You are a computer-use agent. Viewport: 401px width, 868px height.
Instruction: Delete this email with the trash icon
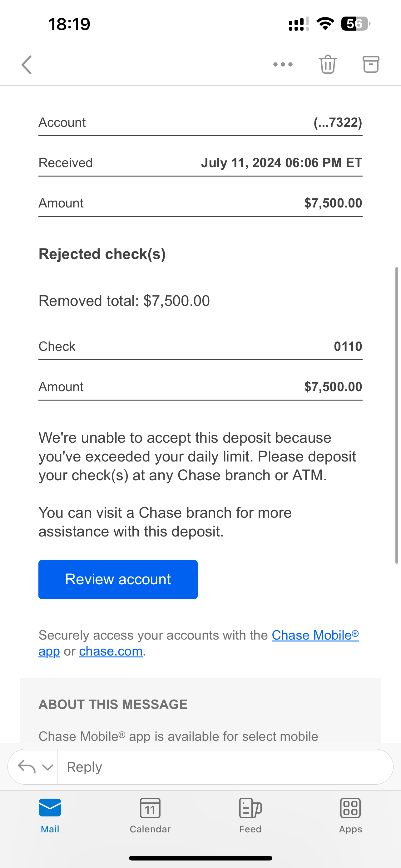(x=328, y=64)
